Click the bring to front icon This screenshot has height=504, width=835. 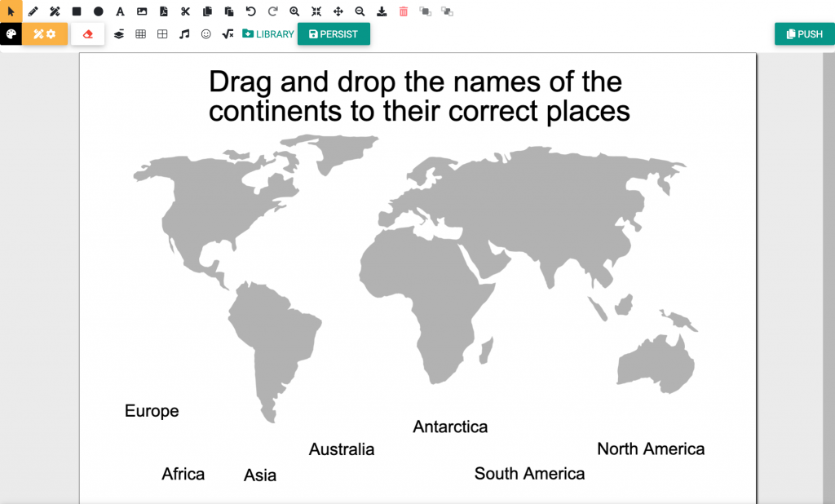[x=426, y=11]
